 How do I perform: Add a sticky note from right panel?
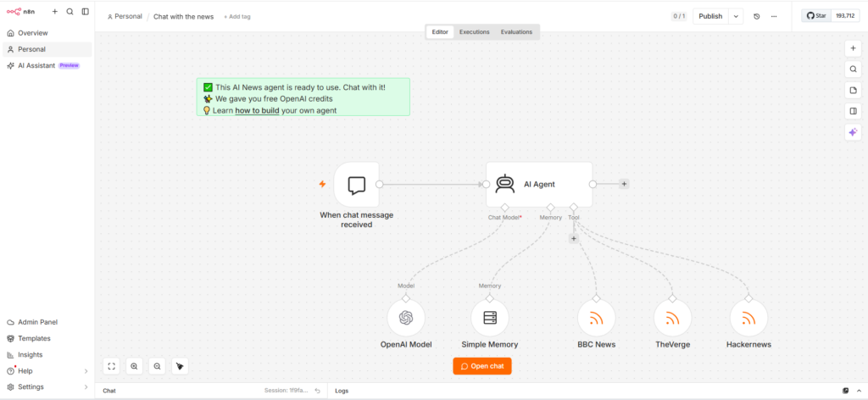(853, 90)
